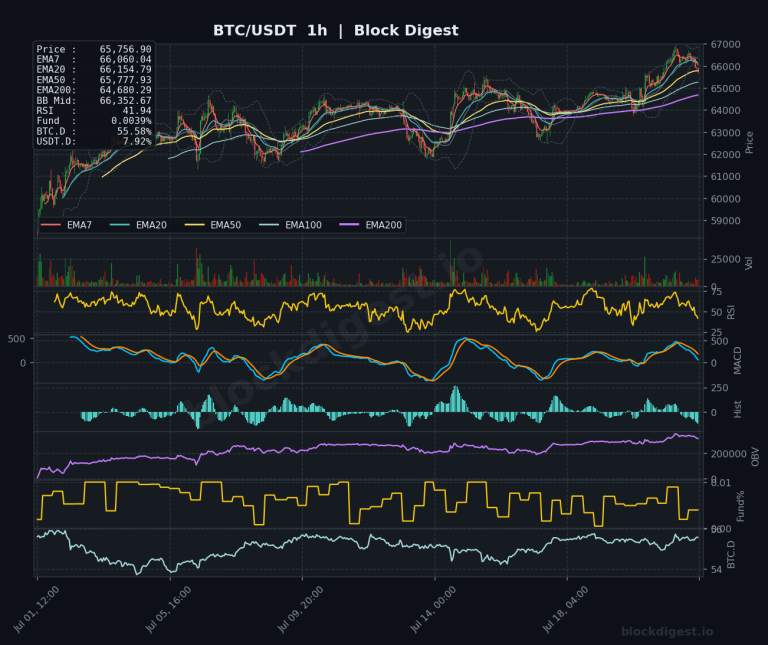Screen dimensions: 768x645
Task: Select the 61000 price axis tick
Action: pos(725,176)
